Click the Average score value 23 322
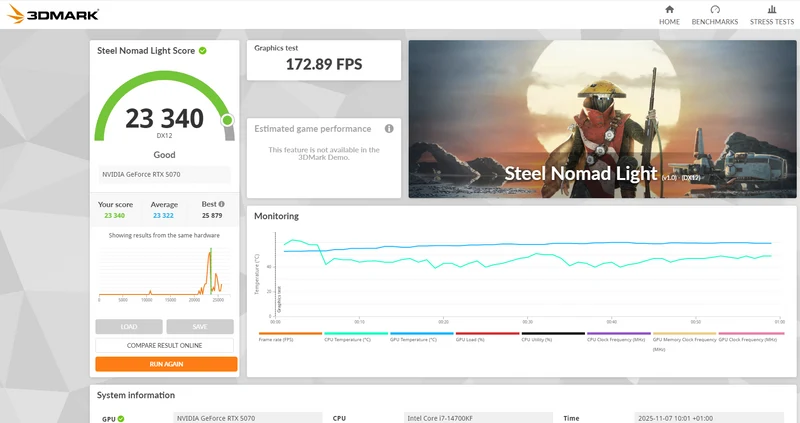The image size is (800, 423). (x=163, y=215)
